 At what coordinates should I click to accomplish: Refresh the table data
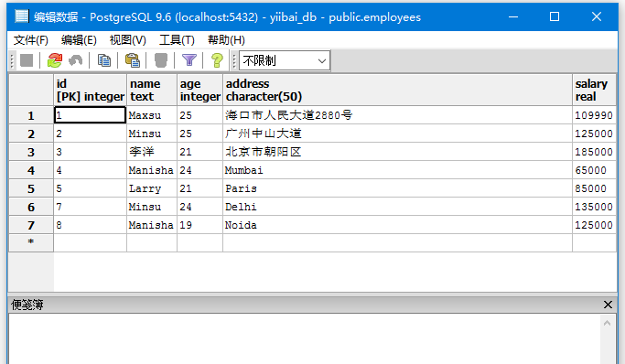(55, 60)
